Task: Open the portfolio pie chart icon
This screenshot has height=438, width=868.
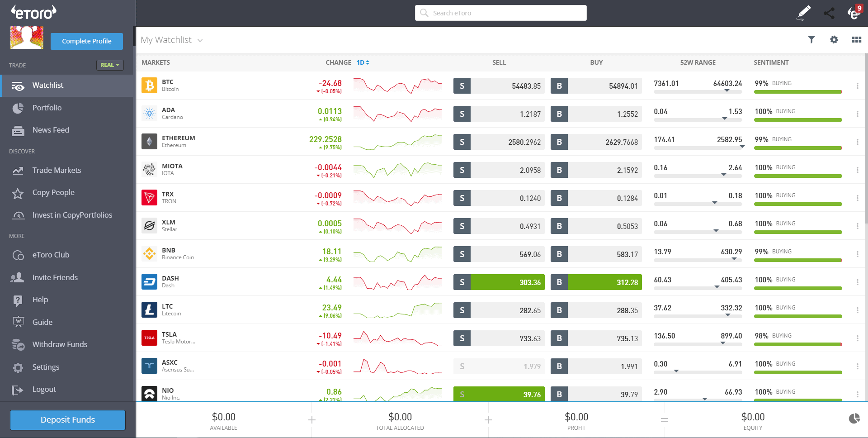Action: [x=854, y=419]
